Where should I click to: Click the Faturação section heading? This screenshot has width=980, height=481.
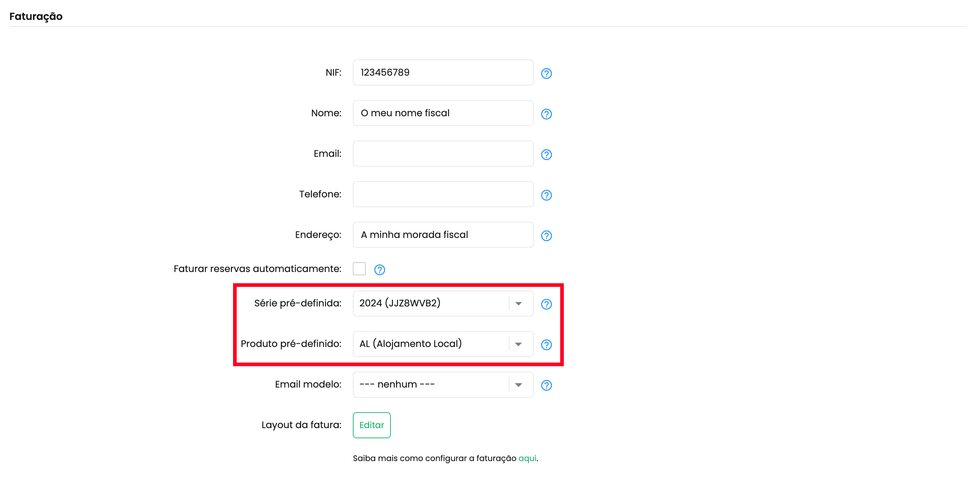[36, 16]
